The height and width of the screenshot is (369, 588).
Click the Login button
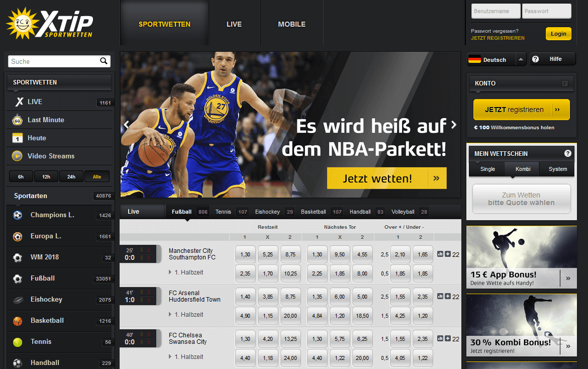(x=558, y=34)
